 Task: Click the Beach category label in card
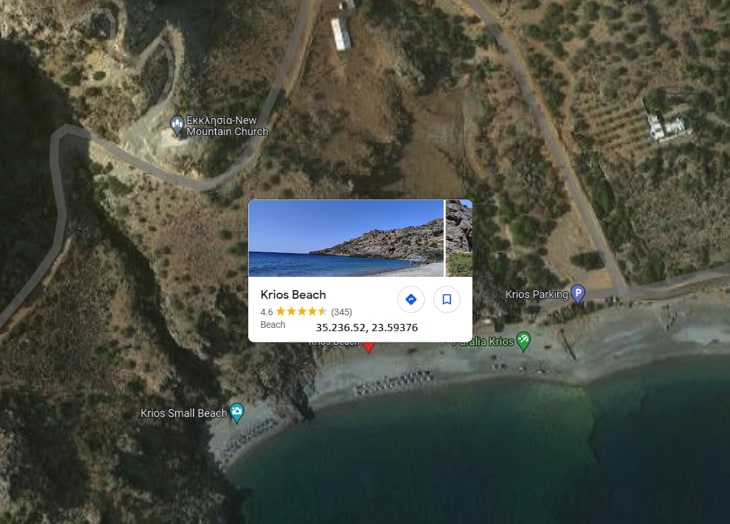point(273,325)
